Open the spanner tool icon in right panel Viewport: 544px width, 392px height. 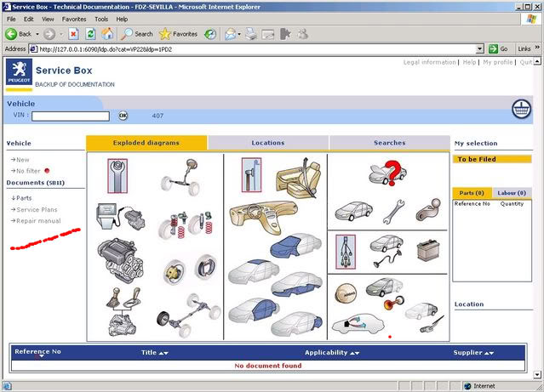393,212
